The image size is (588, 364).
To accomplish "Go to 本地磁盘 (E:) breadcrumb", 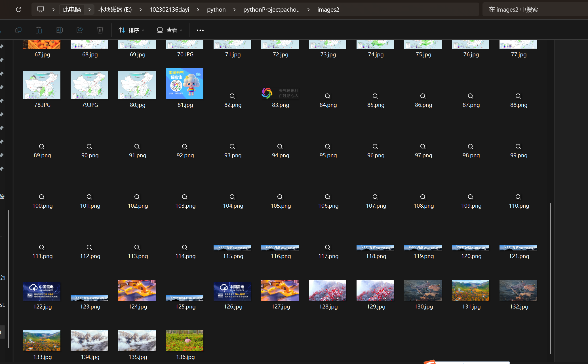I will coord(115,9).
